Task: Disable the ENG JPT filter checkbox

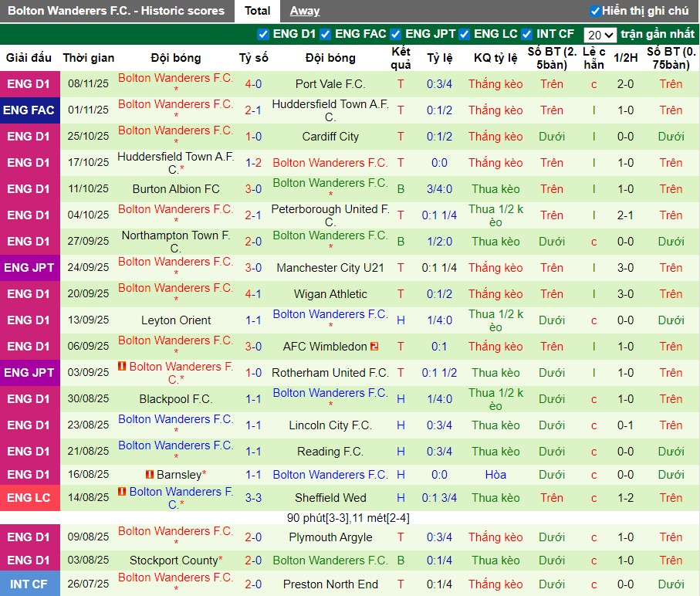Action: (396, 34)
